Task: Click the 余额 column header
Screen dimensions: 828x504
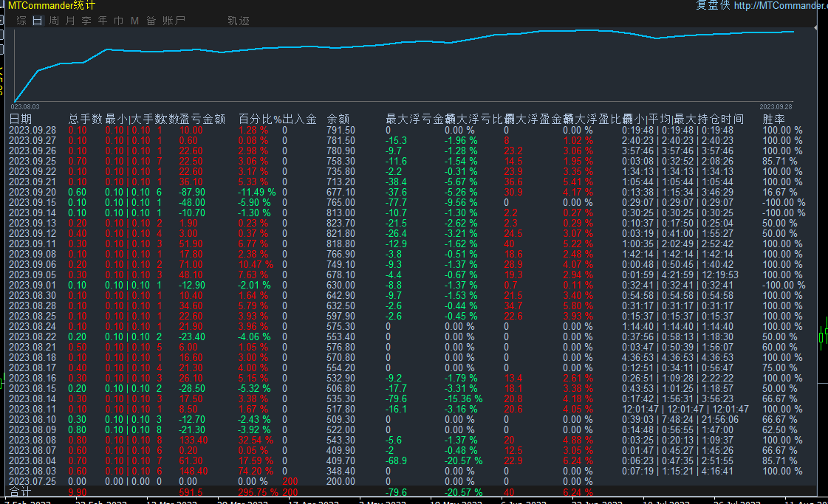Action: tap(338, 120)
